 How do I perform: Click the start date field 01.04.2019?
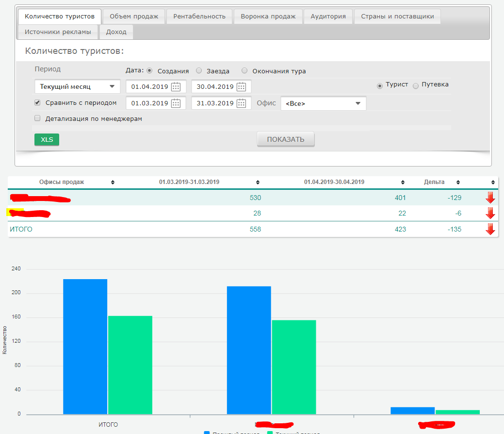click(156, 87)
